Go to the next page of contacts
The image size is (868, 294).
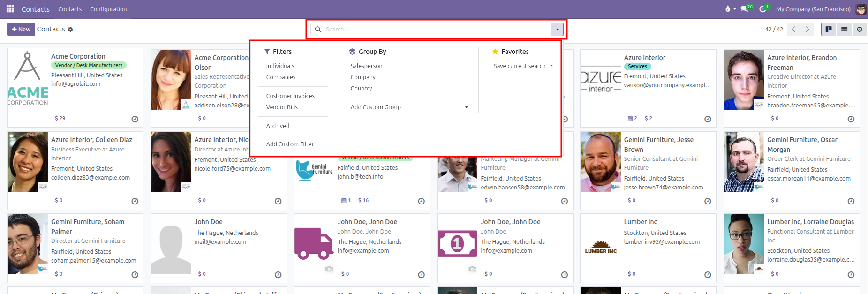(807, 29)
